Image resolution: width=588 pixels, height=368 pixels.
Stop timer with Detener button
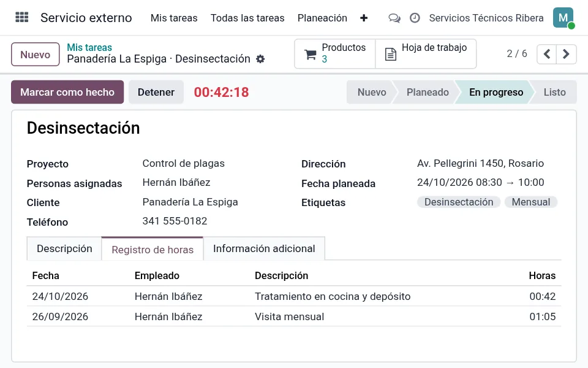pos(156,92)
